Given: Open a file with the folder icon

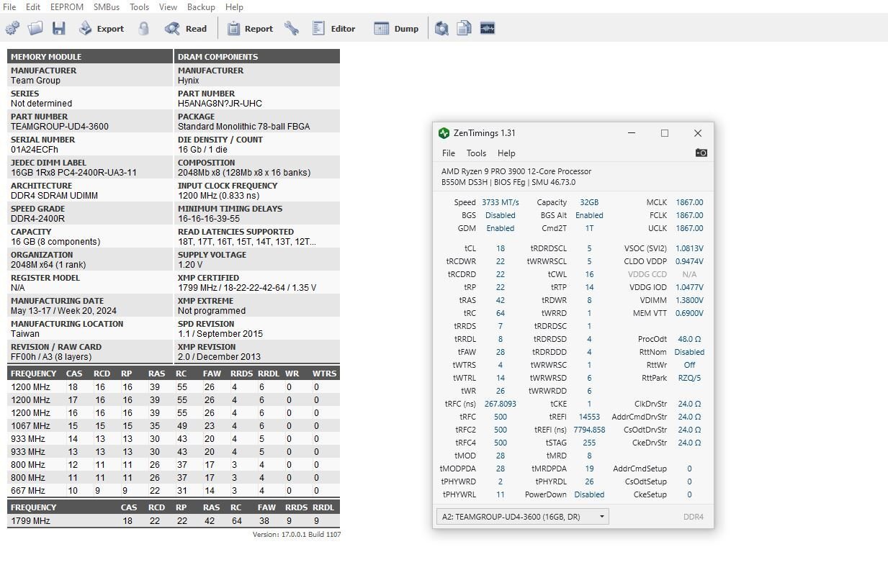Looking at the screenshot, I should [35, 29].
